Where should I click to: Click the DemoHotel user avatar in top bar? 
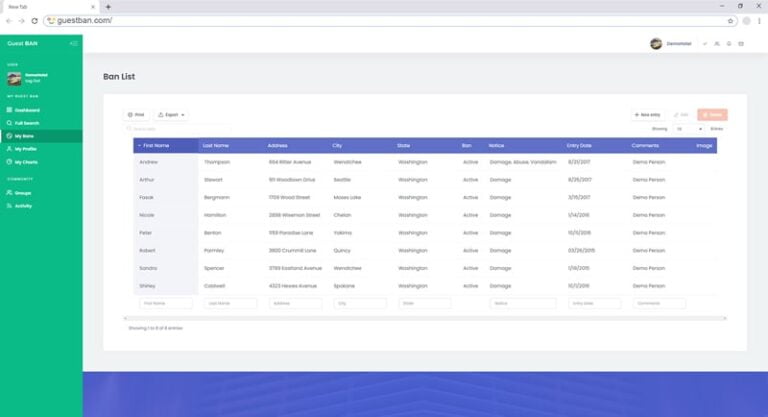656,44
